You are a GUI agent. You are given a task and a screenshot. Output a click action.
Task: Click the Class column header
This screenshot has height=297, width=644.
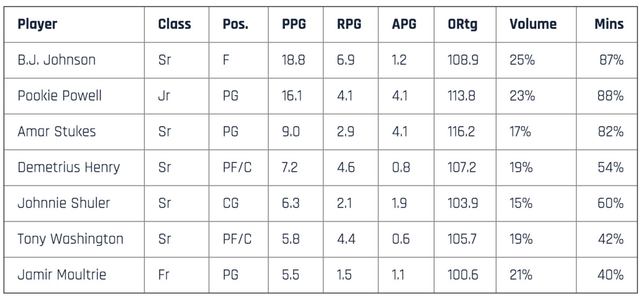point(174,24)
